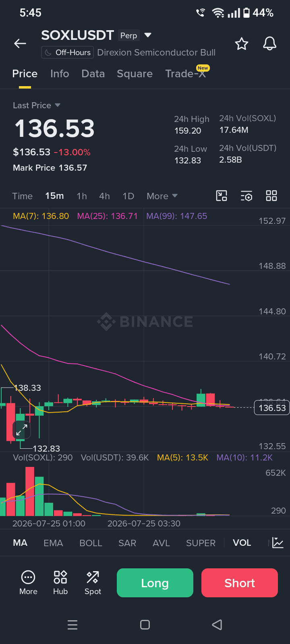Select the 1h chart interval
Image resolution: width=290 pixels, height=644 pixels.
coord(82,196)
